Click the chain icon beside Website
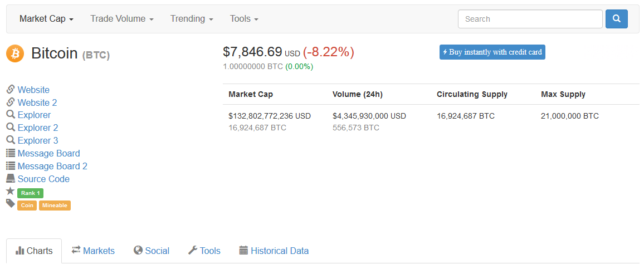The image size is (644, 269). (11, 89)
